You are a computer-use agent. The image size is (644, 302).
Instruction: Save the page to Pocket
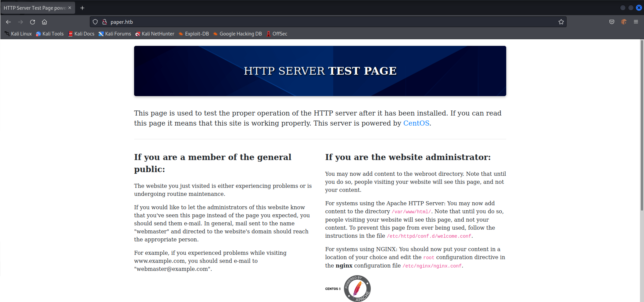pyautogui.click(x=612, y=22)
